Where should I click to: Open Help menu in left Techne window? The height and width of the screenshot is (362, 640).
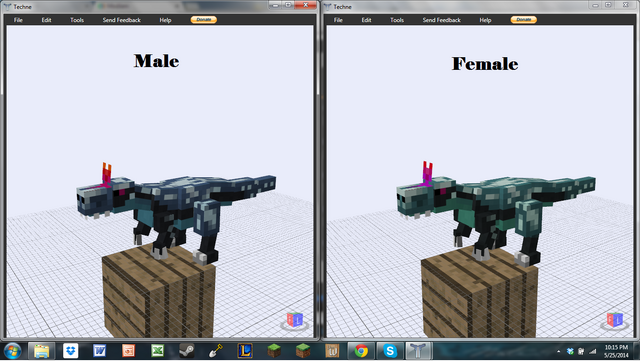click(165, 20)
